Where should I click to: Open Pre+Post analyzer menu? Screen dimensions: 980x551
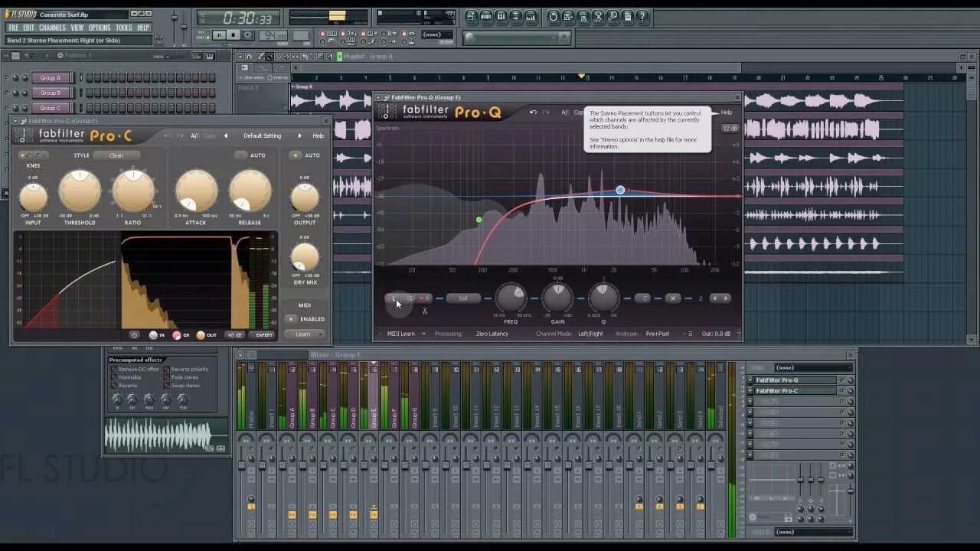657,334
